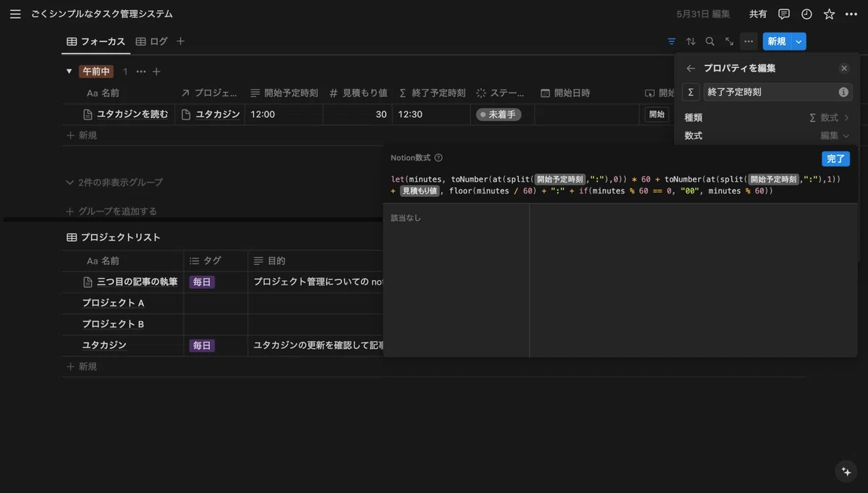Switch to the ログ tab
Image resolution: width=868 pixels, height=493 pixels.
(x=152, y=41)
